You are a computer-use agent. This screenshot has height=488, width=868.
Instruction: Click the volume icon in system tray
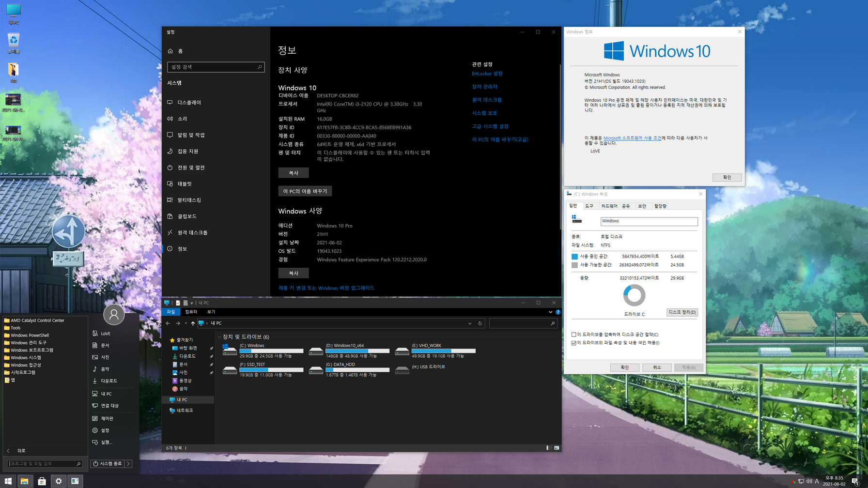809,481
